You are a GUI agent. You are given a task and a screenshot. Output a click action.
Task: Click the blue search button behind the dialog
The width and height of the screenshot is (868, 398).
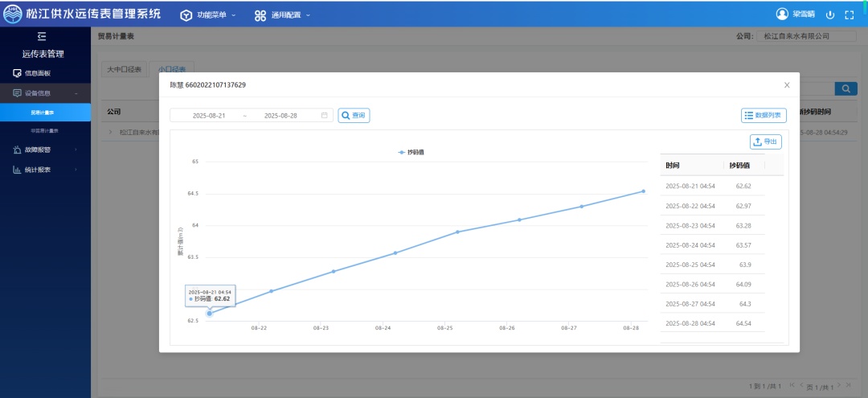(845, 88)
